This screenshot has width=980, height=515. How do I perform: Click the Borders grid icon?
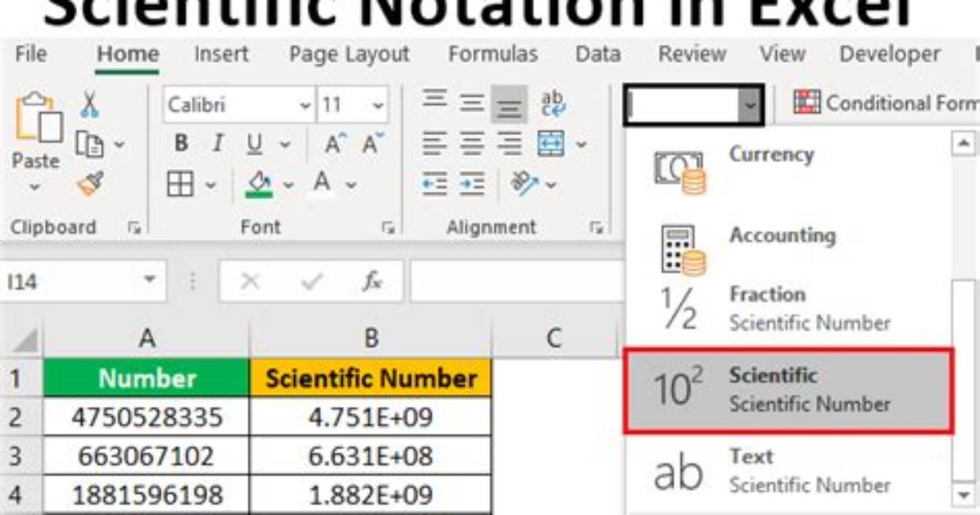[180, 185]
